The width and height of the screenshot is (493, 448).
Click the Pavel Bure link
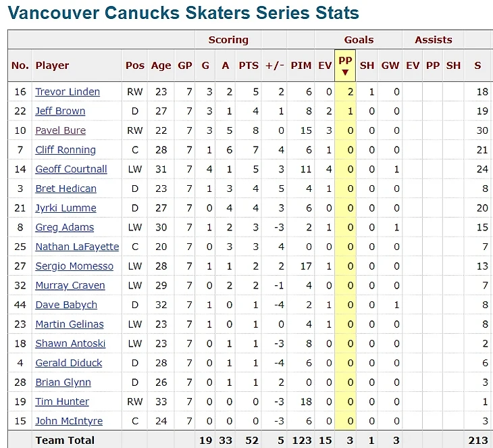coord(61,130)
